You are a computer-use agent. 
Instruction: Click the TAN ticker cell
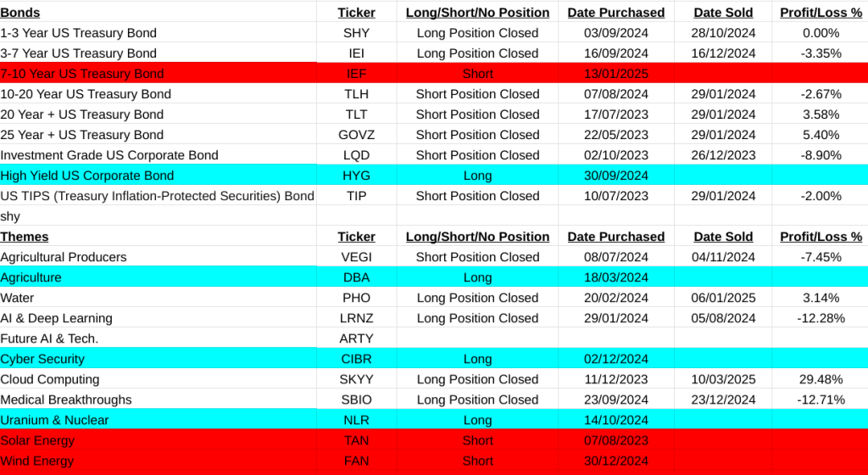(x=356, y=440)
